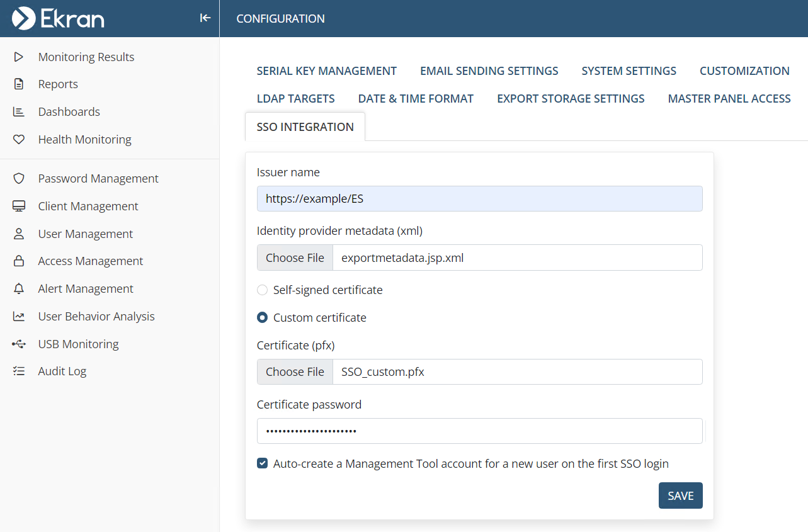The height and width of the screenshot is (532, 808).
Task: Collapse the sidebar with the arrow icon
Action: click(205, 18)
